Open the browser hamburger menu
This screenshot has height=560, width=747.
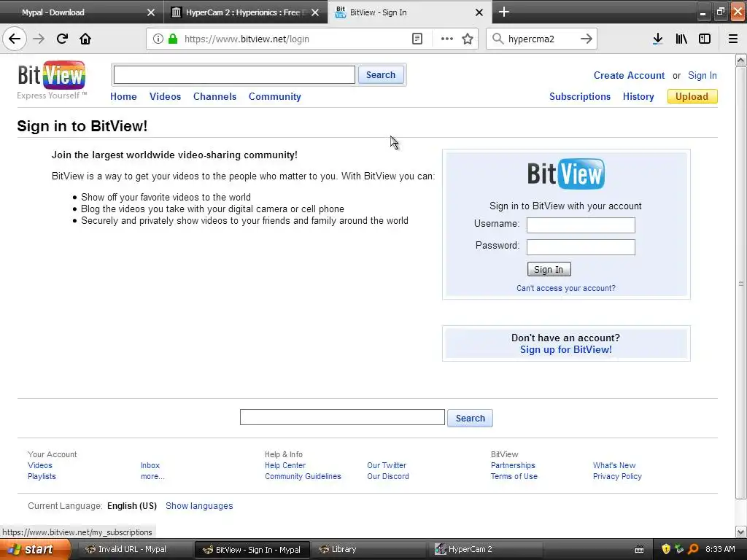[733, 39]
